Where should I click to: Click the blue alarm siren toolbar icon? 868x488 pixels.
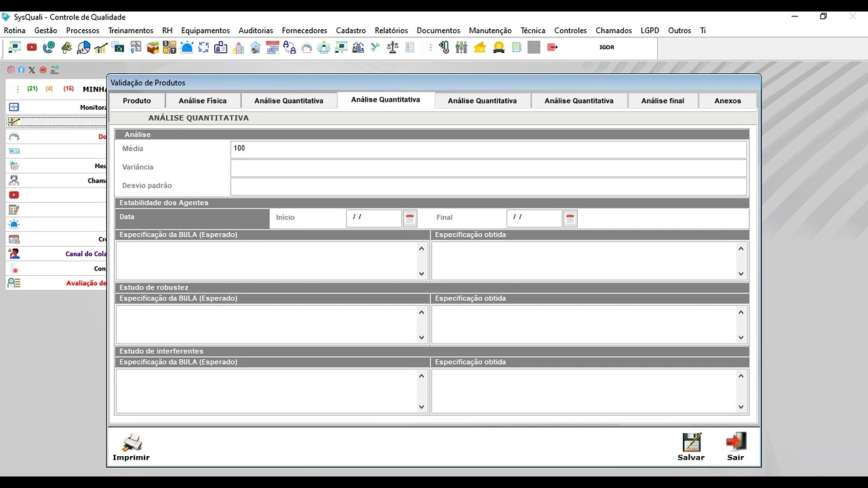187,47
